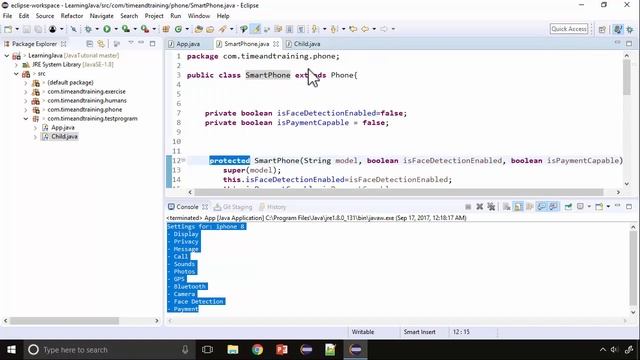The height and width of the screenshot is (360, 640).
Task: Expand com.timeandtraining.humans package
Action: pos(26,101)
